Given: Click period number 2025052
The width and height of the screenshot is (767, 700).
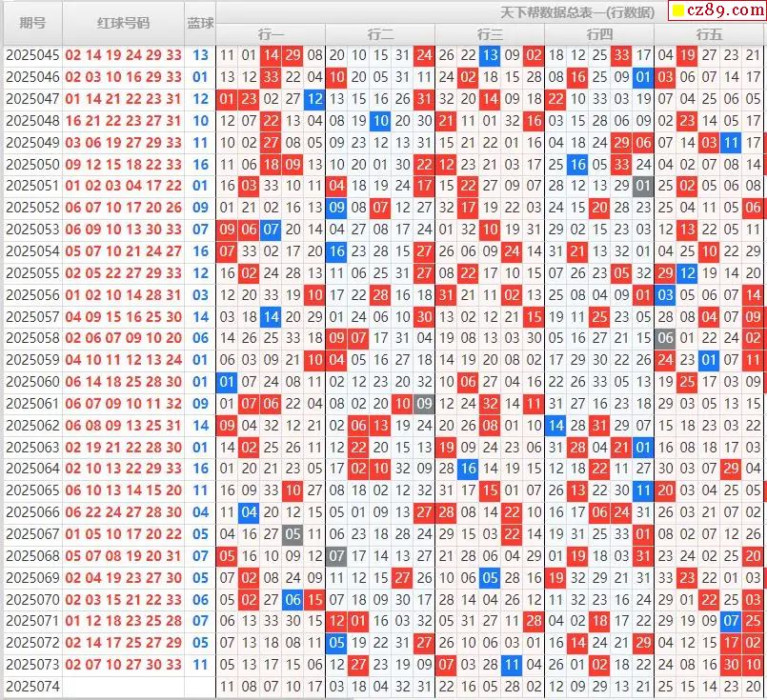Looking at the screenshot, I should (32, 208).
